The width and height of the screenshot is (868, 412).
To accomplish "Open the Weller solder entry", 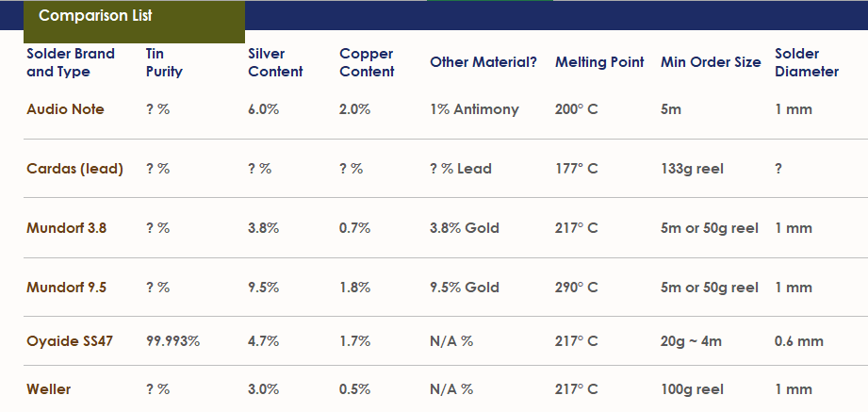I will coord(48,388).
